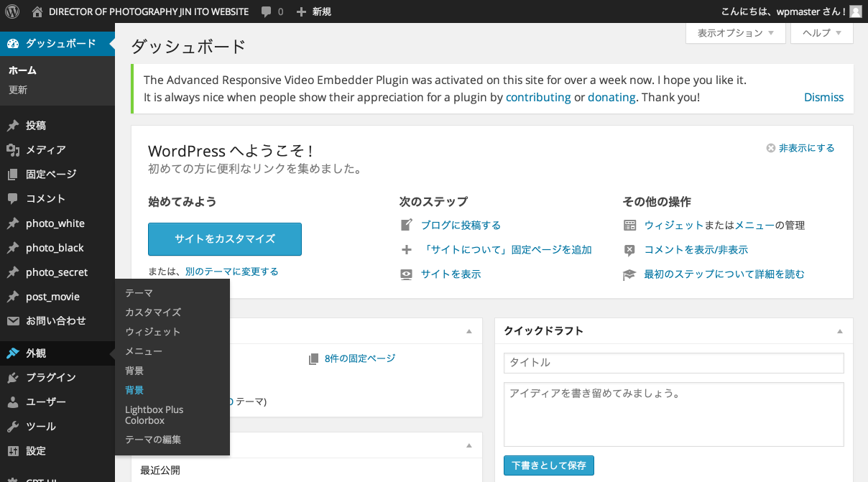Image resolution: width=868 pixels, height=482 pixels.
Task: Click the 設定 settings icon
Action: pos(13,451)
